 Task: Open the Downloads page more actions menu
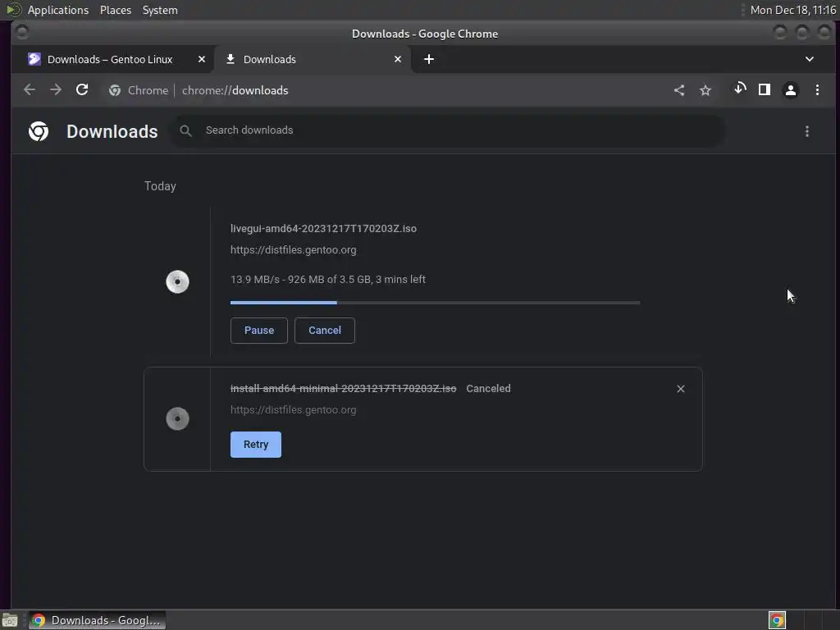pos(807,131)
